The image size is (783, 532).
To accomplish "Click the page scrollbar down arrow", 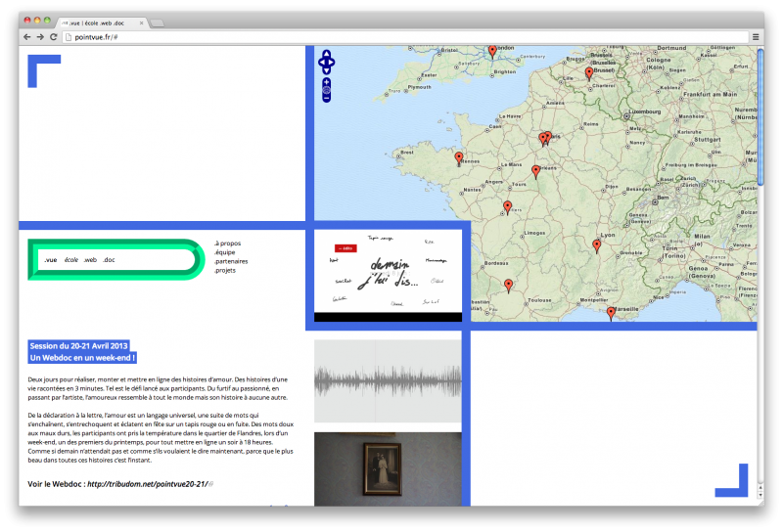I will 760,496.
